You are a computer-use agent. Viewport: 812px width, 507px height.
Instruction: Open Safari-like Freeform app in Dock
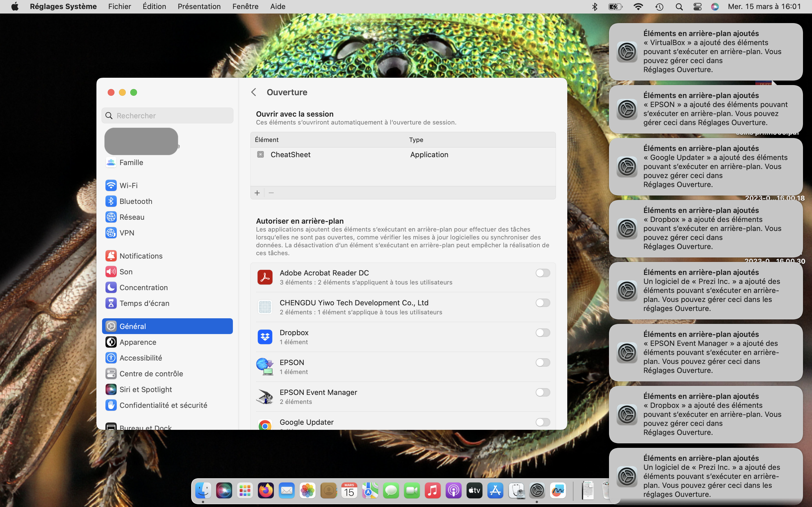pyautogui.click(x=557, y=491)
